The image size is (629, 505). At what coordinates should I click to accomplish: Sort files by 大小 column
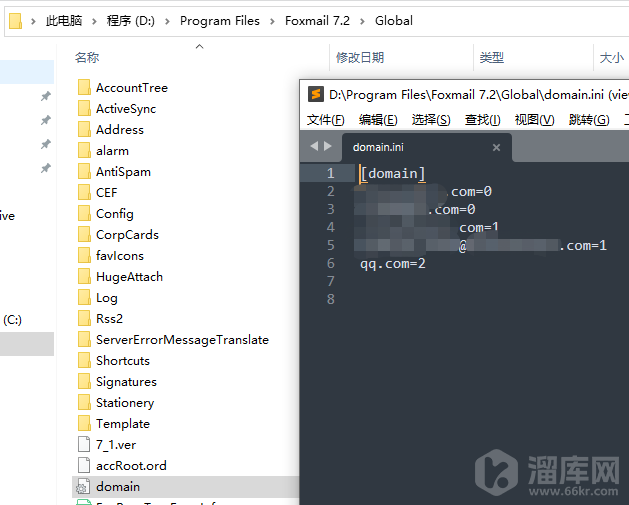pyautogui.click(x=611, y=57)
